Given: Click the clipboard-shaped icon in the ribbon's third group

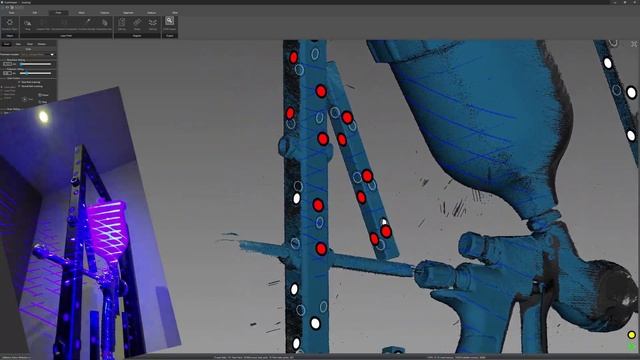Looking at the screenshot, I should [122, 22].
